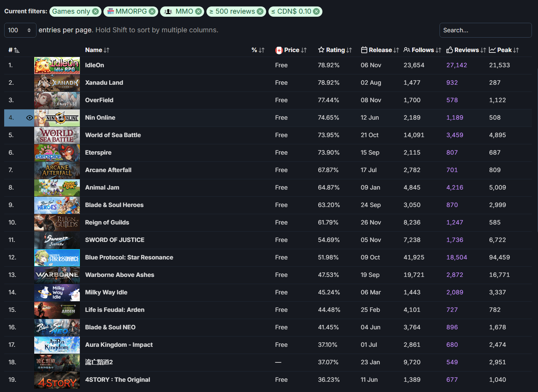Remove the 500 reviews filter
This screenshot has width=538, height=392.
[260, 11]
